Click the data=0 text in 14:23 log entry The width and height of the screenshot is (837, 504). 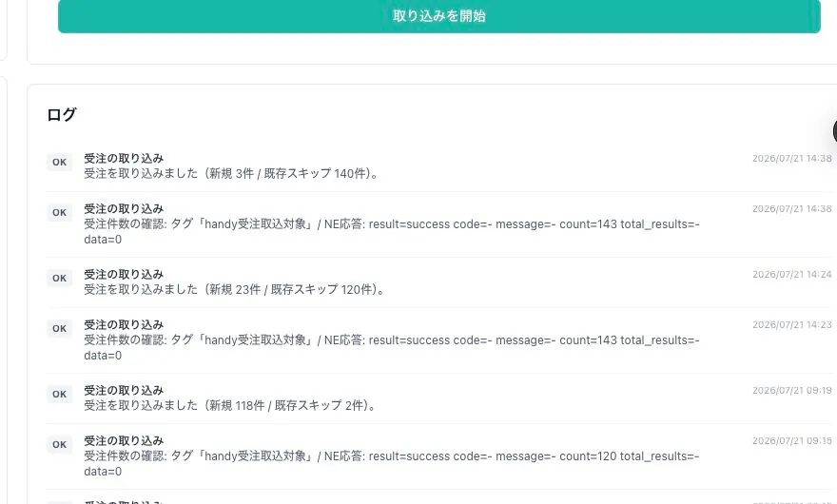tap(103, 356)
